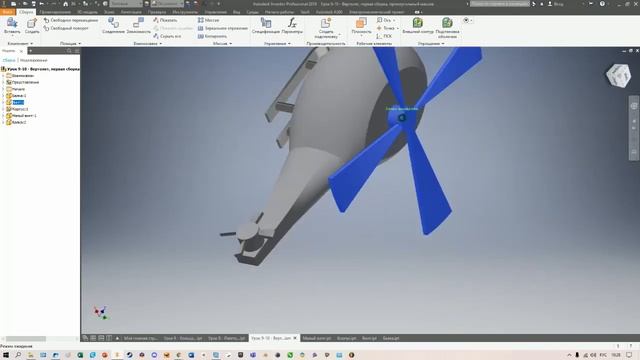Click the Home icon in quick access toolbar

65,4
